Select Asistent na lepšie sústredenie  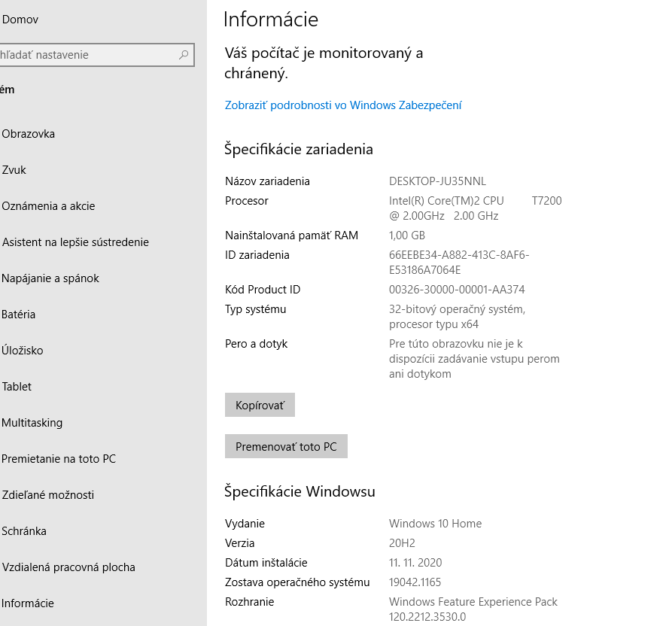[74, 242]
